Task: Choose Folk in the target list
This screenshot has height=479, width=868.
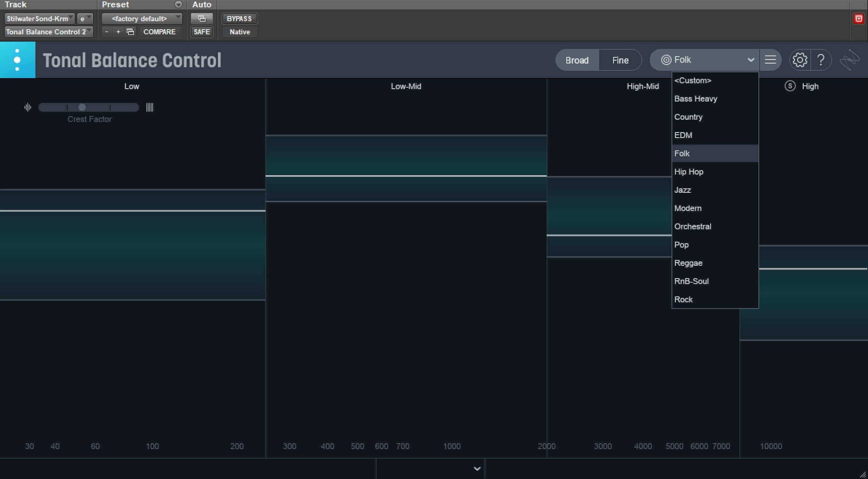Action: (x=715, y=153)
